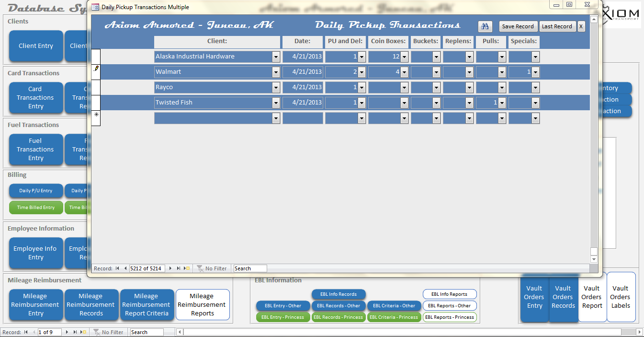Open EBL Info Records button
644x337 pixels.
tap(339, 294)
